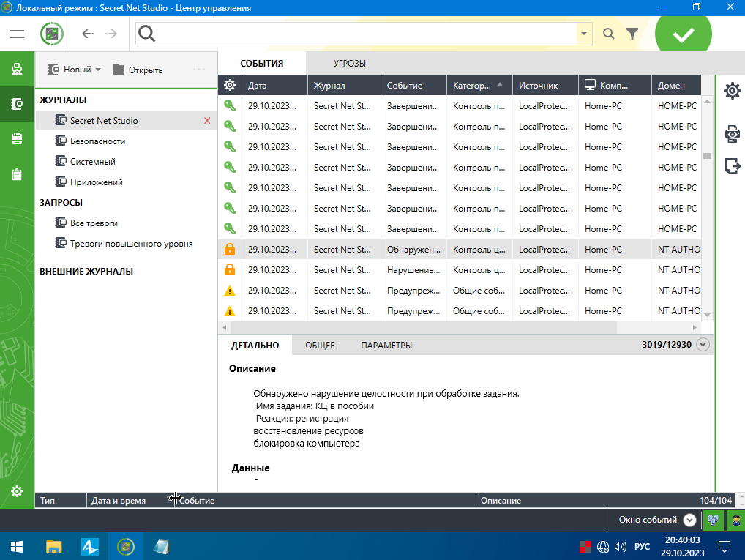Click the vertical scrollbar thumb of events table
Image resolution: width=745 pixels, height=560 pixels.
(x=708, y=156)
